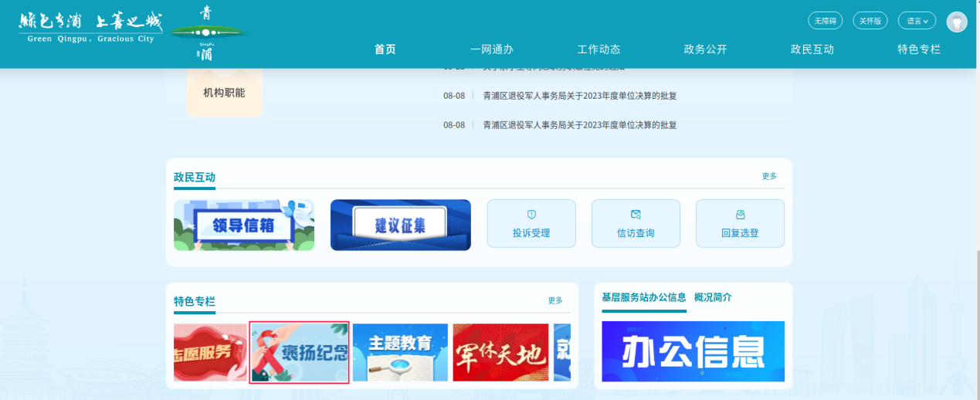Click the round avatar icon at top right

[x=957, y=22]
